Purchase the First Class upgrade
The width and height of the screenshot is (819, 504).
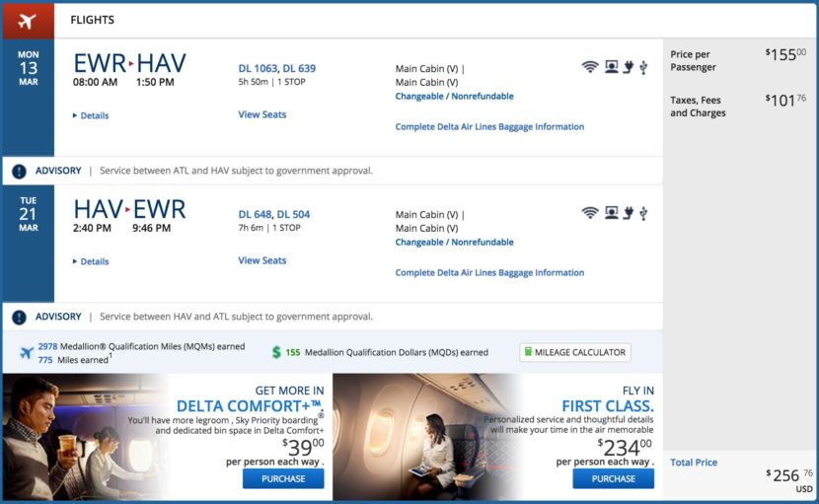click(x=613, y=478)
